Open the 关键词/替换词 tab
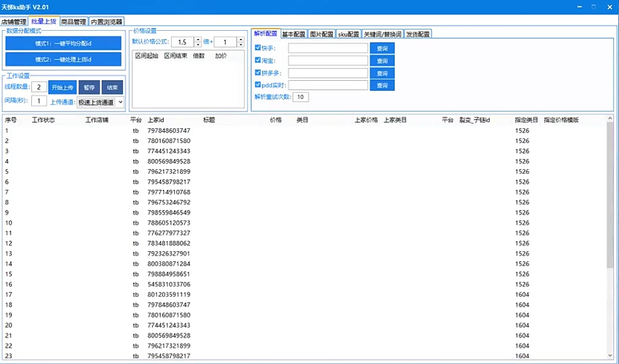Screen dimensions: 619x364 [x=383, y=34]
